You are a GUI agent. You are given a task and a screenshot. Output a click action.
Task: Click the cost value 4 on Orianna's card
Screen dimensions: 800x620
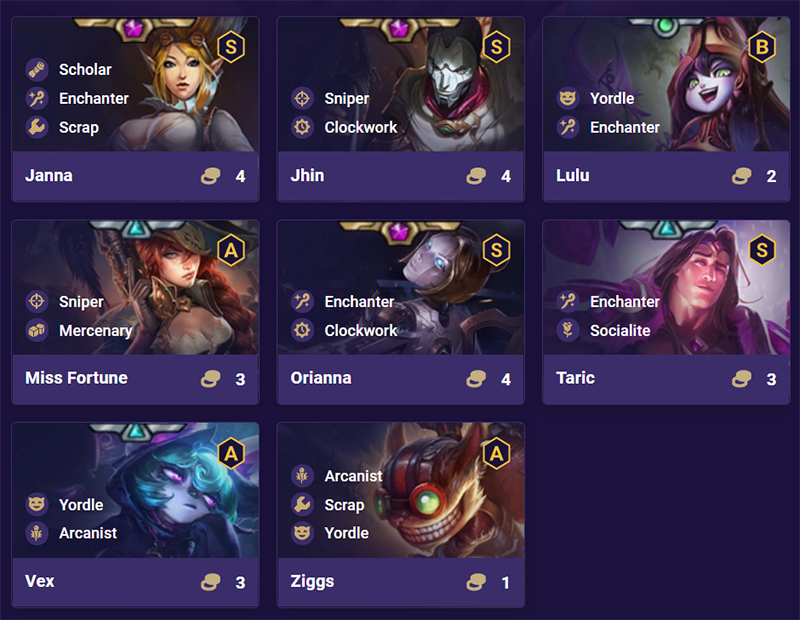coord(506,379)
